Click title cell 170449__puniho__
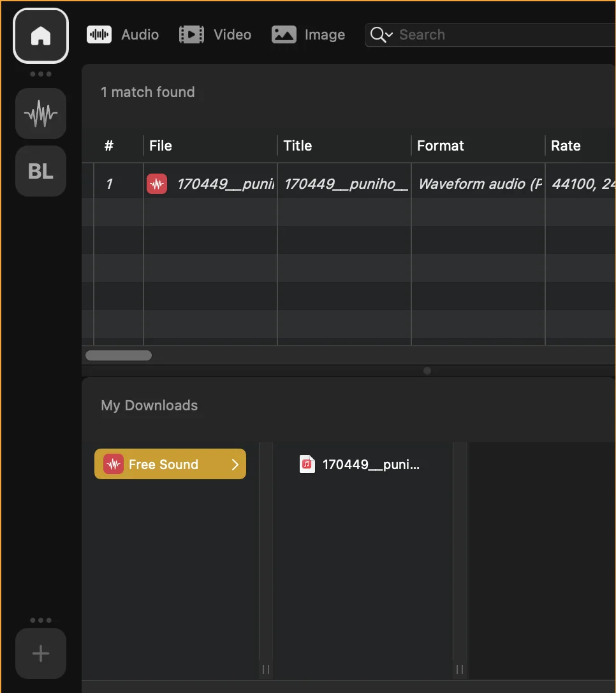Screen dimensions: 616x693 pyautogui.click(x=346, y=184)
